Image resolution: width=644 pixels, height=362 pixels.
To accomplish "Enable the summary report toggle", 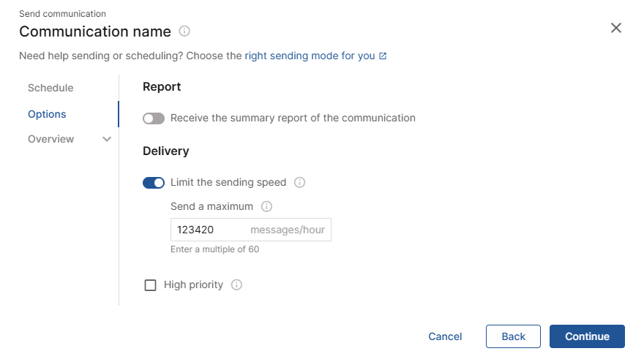I will pyautogui.click(x=154, y=118).
